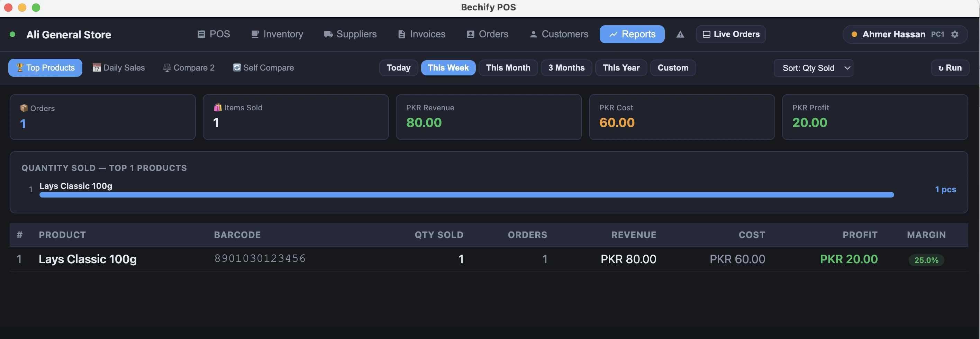Click the PROFIT column header

pyautogui.click(x=860, y=235)
